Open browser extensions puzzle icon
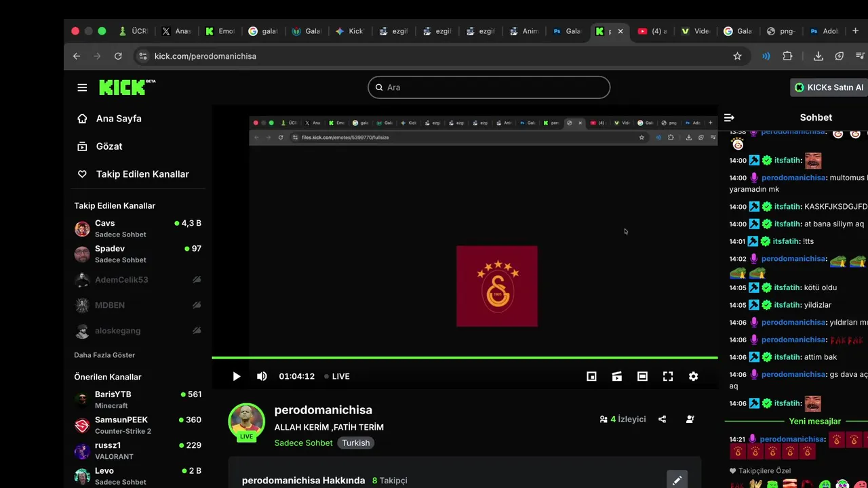Image resolution: width=868 pixels, height=488 pixels. point(787,56)
